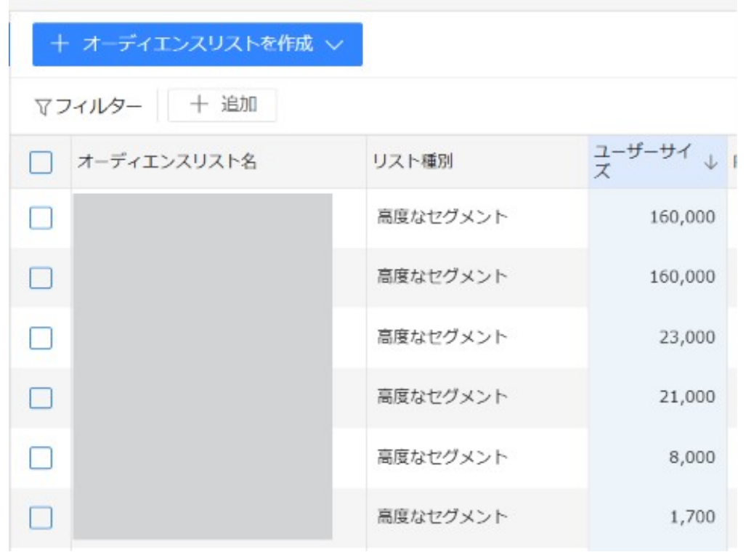This screenshot has width=746, height=560.
Task: Tick the checkbox in the 1,700 row
Action: click(41, 517)
